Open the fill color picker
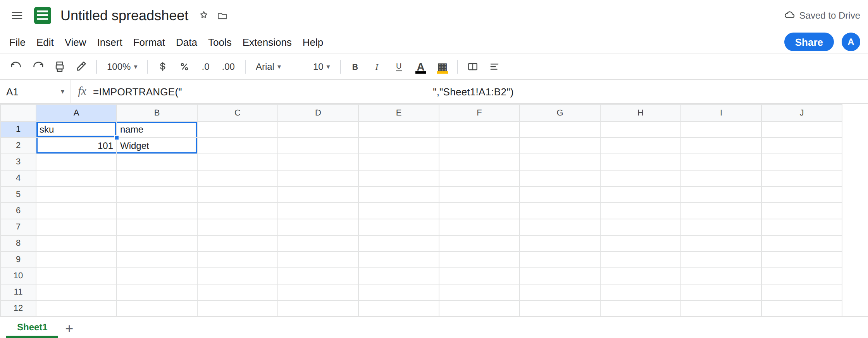 (x=443, y=67)
